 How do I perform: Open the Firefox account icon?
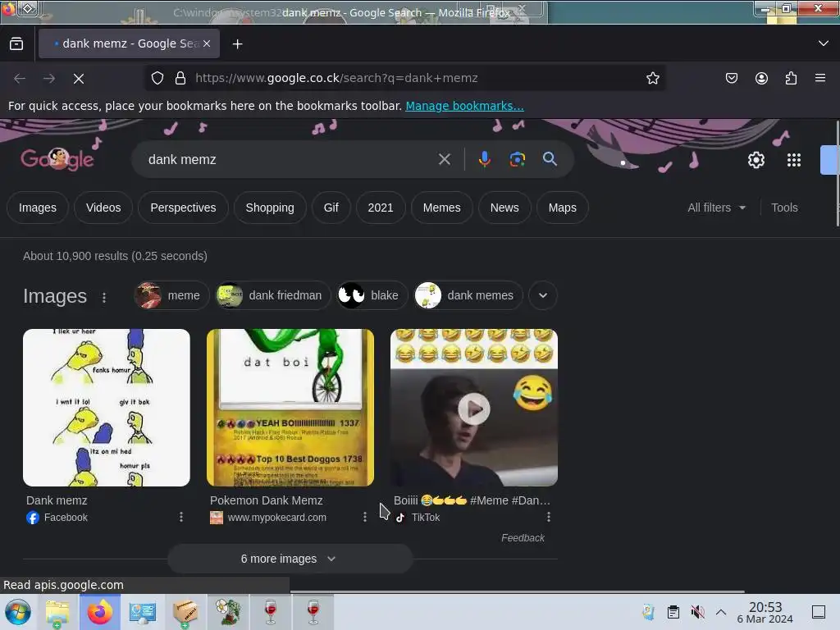pos(761,78)
